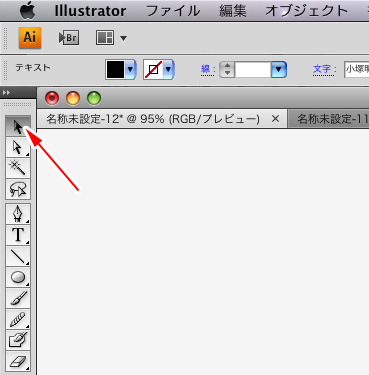Select the Type tool
This screenshot has width=369, height=375.
tap(18, 235)
